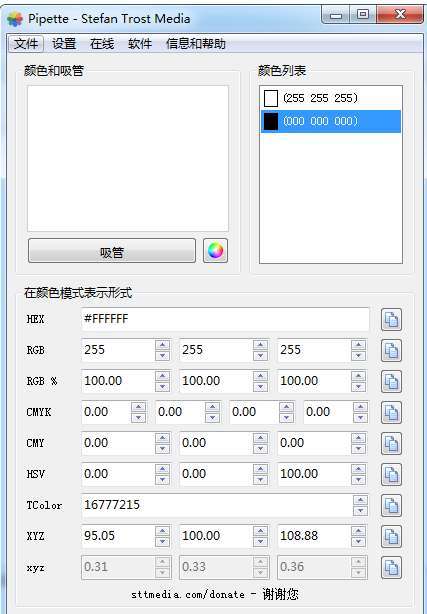
Task: Copy the RGB values
Action: pos(391,350)
